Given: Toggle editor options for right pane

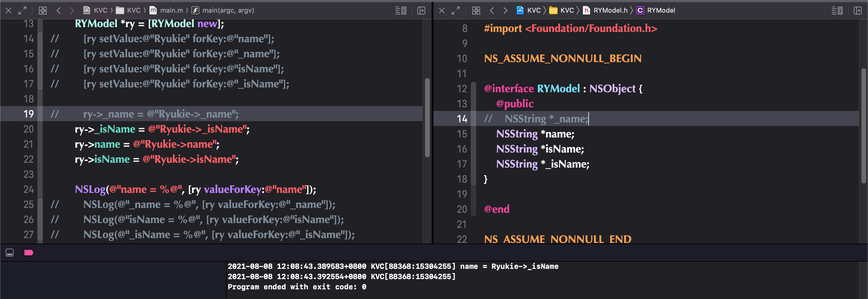Looking at the screenshot, I should tap(837, 11).
